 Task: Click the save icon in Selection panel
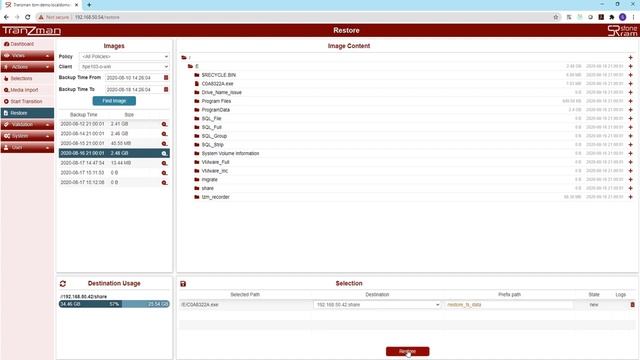[183, 284]
